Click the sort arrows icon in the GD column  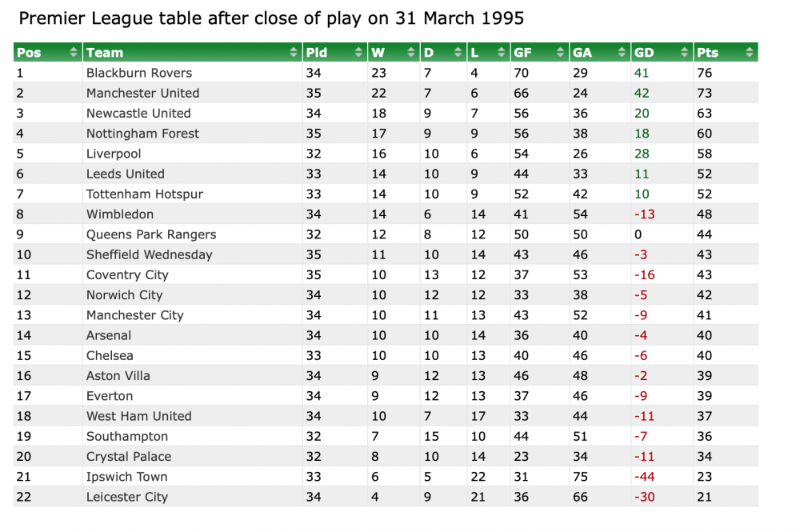(685, 53)
